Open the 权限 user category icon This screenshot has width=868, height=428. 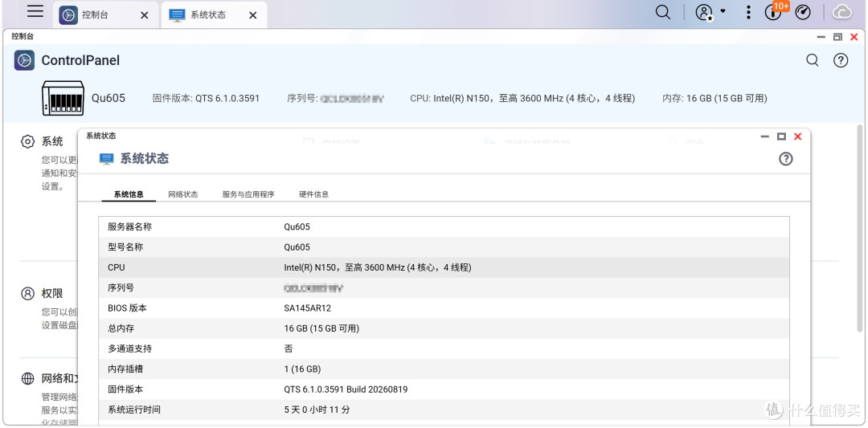(27, 293)
